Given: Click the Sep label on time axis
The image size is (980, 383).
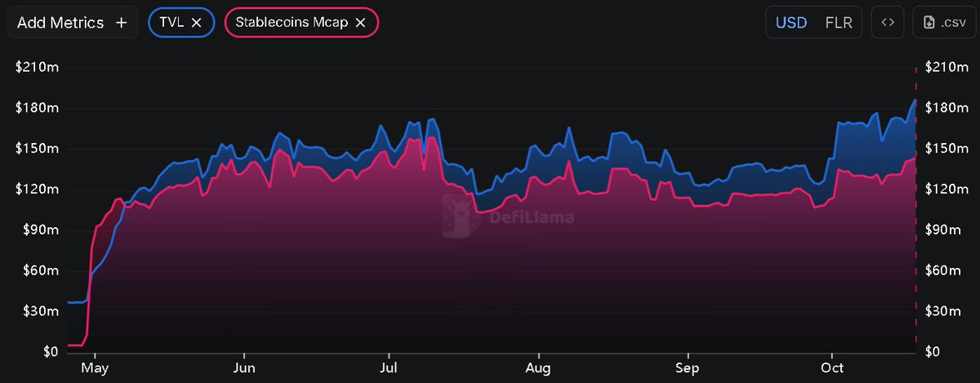Looking at the screenshot, I should click(688, 367).
